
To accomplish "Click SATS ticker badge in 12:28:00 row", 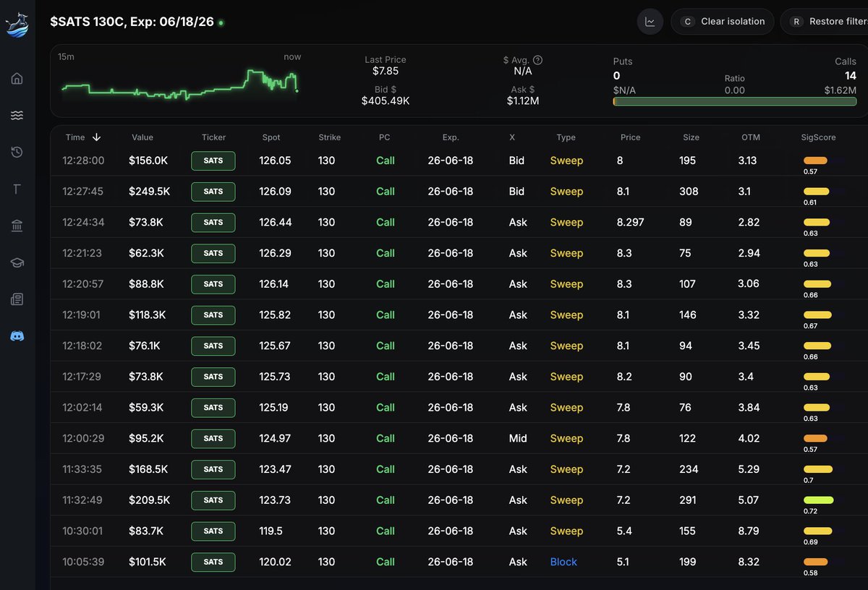I will pyautogui.click(x=213, y=161).
